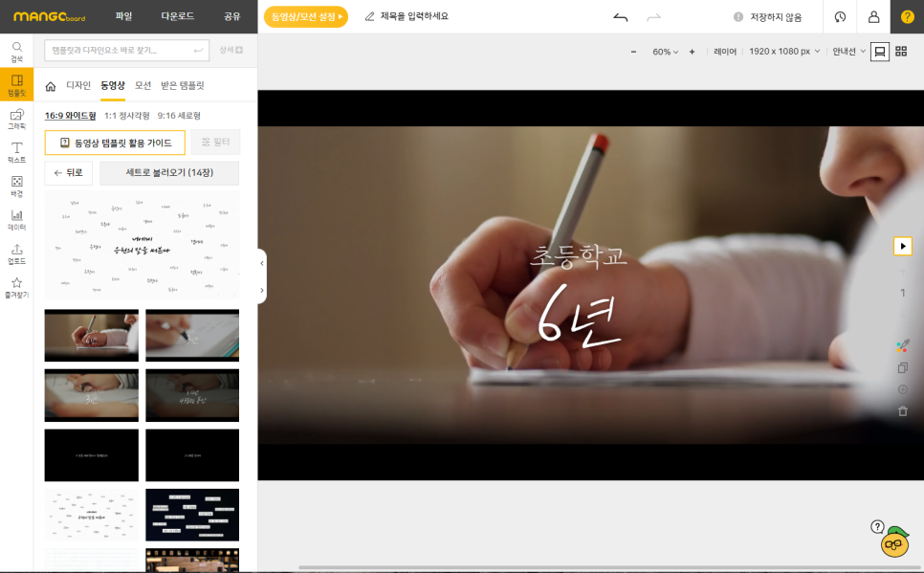Select 16:9 와이드형 aspect ratio
This screenshot has height=573, width=924.
coord(70,116)
